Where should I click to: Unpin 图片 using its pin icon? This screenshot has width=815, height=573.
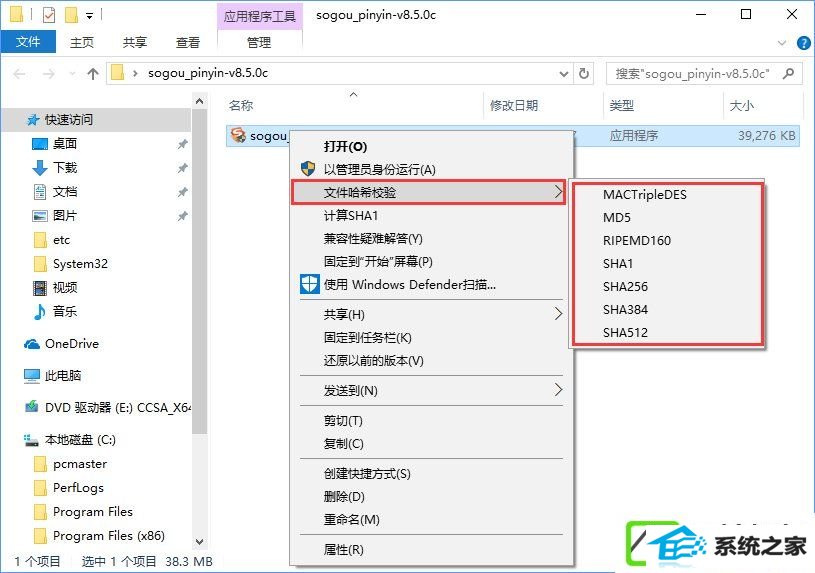(x=182, y=216)
